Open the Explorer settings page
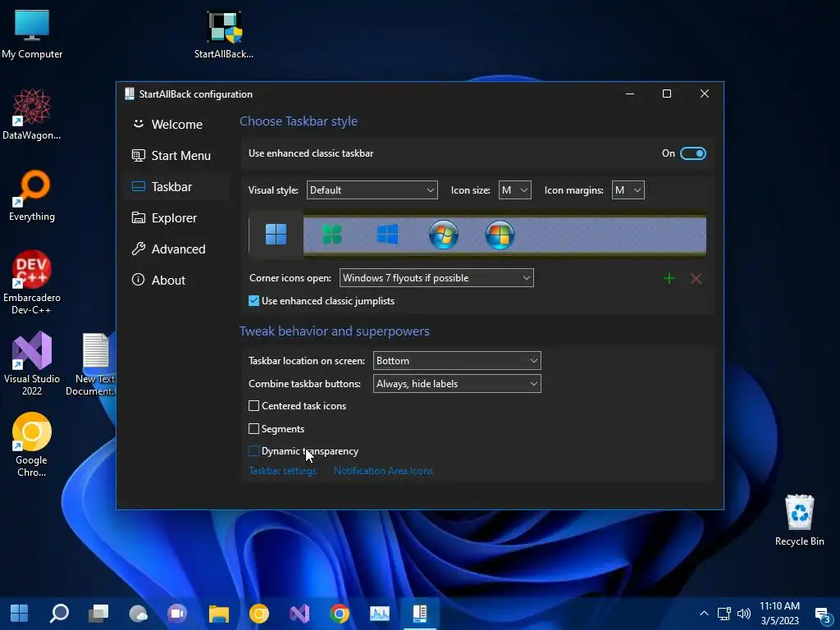Image resolution: width=840 pixels, height=630 pixels. (177, 217)
